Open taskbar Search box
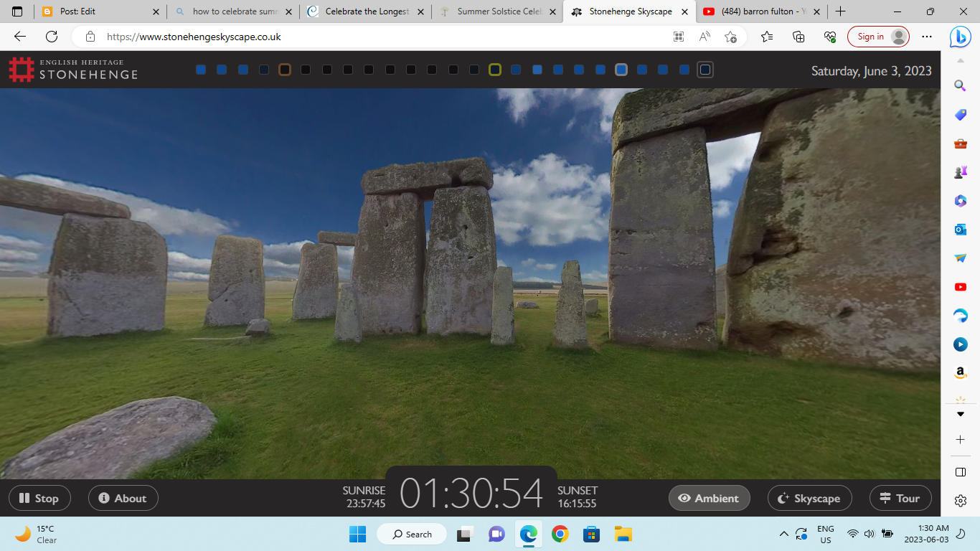This screenshot has width=980, height=551. (413, 534)
